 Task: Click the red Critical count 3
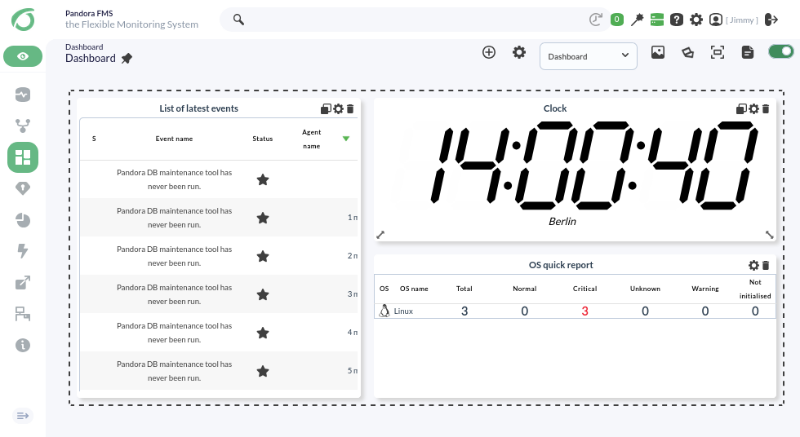(585, 311)
